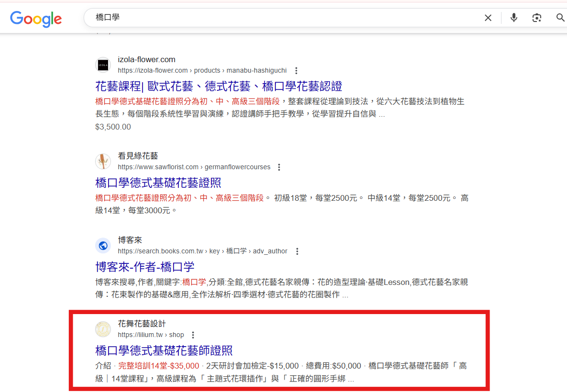Click the 看見綠花藝 site name

[138, 156]
